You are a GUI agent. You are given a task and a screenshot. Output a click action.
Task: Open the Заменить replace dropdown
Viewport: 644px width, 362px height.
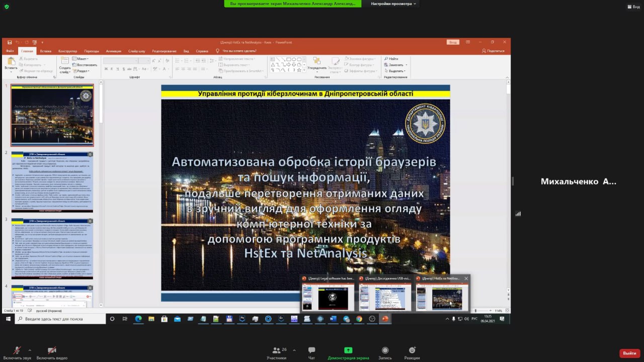click(x=396, y=65)
